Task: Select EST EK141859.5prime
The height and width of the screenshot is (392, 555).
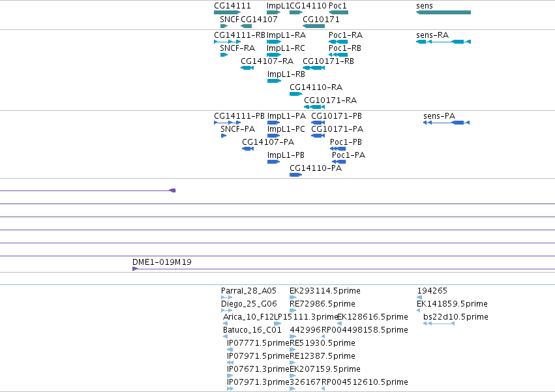Action: tap(419, 311)
